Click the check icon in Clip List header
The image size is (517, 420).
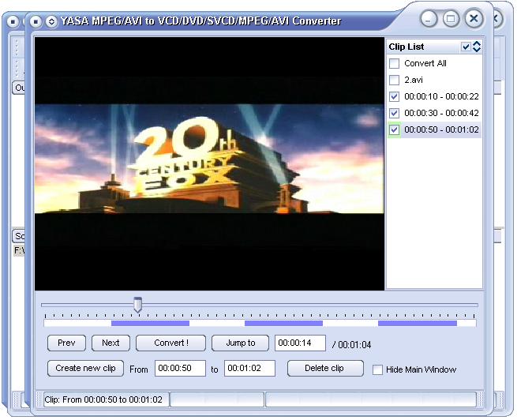coord(466,47)
